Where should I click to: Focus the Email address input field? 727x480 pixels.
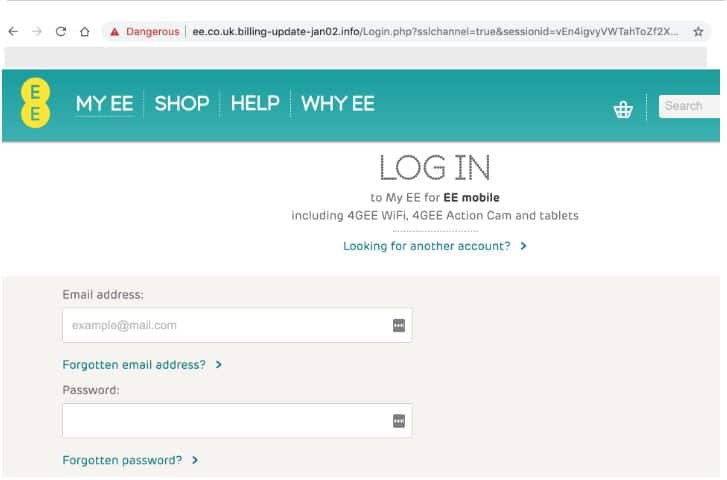coord(237,326)
